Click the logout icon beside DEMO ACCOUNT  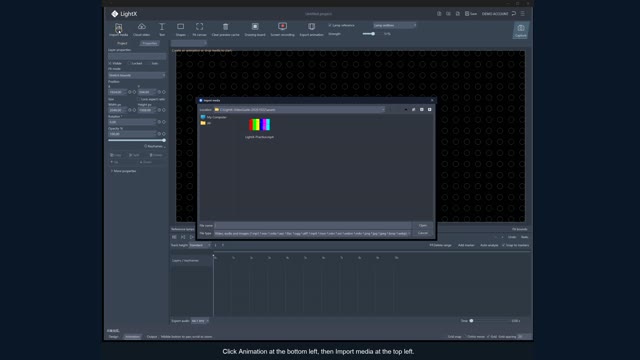coord(513,13)
